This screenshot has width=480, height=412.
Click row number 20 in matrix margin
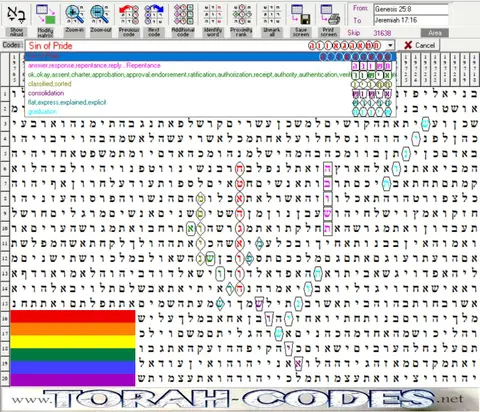coord(5,379)
